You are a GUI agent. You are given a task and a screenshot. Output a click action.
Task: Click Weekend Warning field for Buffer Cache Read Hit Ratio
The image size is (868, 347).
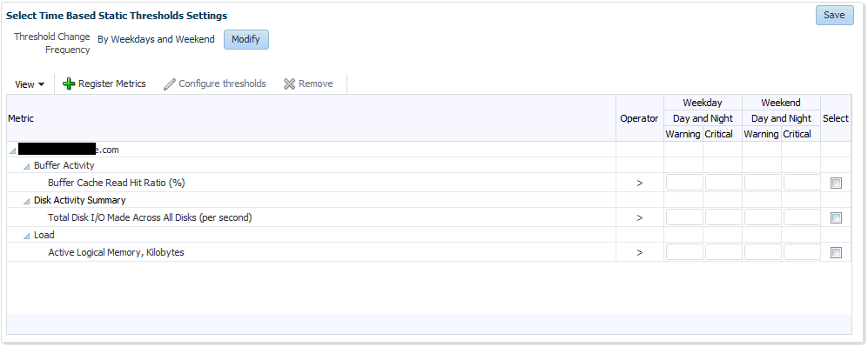pos(763,183)
